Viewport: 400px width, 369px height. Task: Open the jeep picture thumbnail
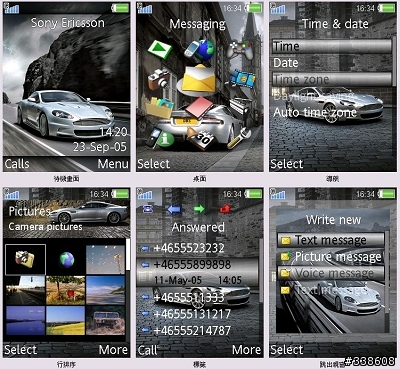coord(105,321)
